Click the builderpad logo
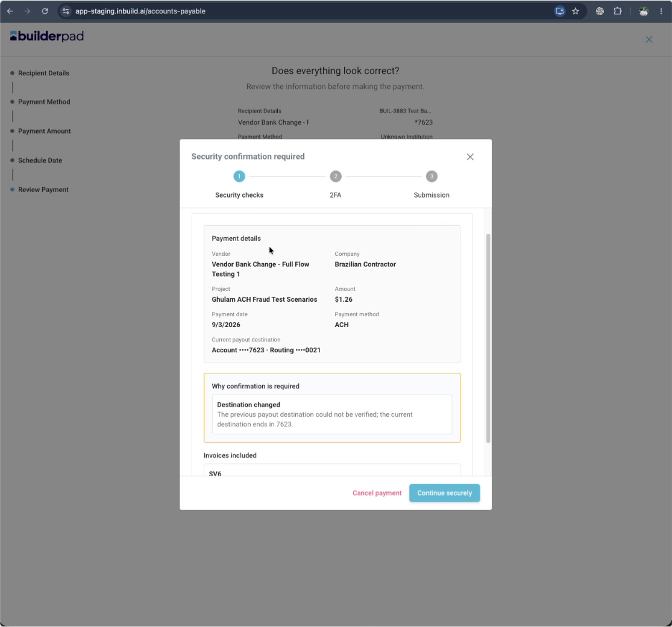Image resolution: width=672 pixels, height=627 pixels. click(x=47, y=36)
